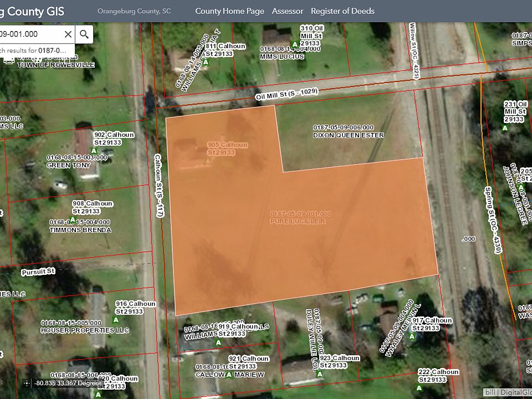This screenshot has height=399, width=532.
Task: Click the Spring St (OC - 4330) label
Action: coord(493,220)
